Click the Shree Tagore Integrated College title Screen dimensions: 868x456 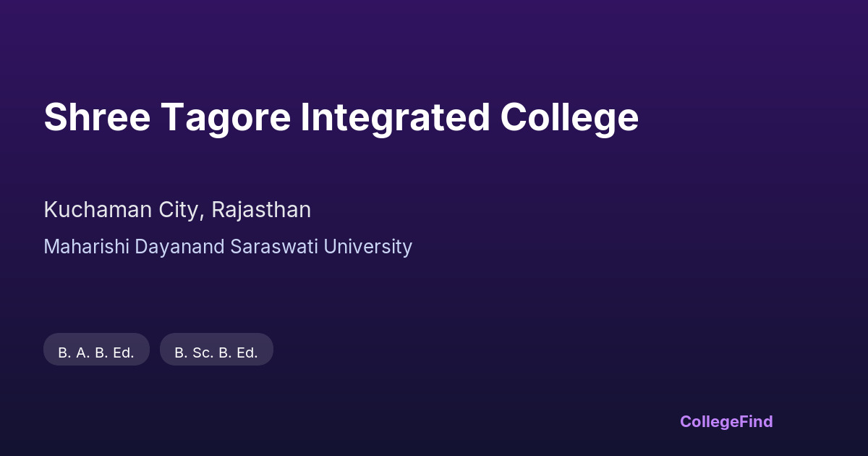[341, 117]
